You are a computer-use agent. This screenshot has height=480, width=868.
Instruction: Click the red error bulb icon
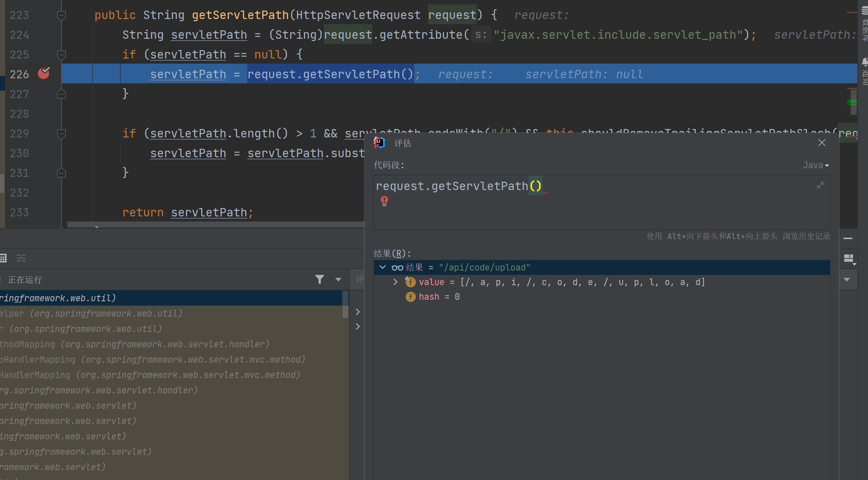(x=384, y=201)
